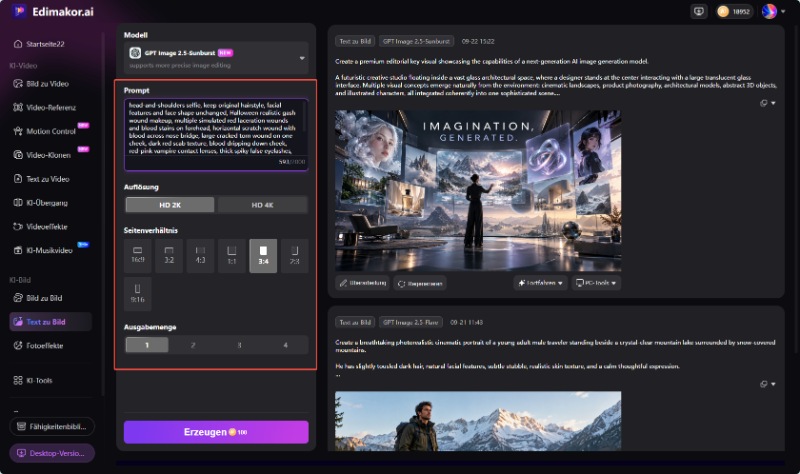
Task: Open Video-Klonen tool
Action: click(x=42, y=155)
